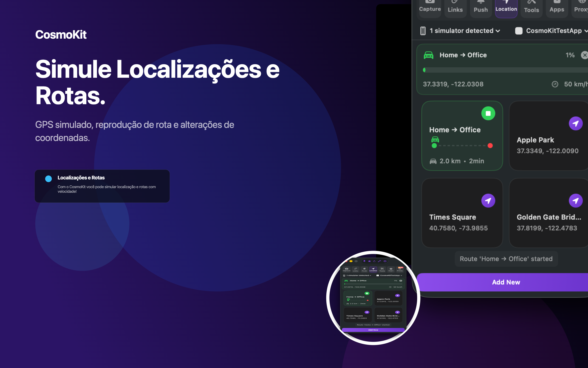Select the 'Localizações e Rotas' feature card
Image resolution: width=588 pixels, height=368 pixels.
(102, 186)
